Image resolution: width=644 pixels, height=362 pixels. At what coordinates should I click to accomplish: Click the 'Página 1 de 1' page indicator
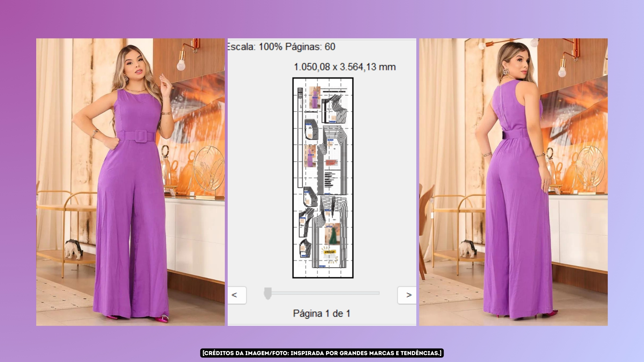tap(321, 313)
